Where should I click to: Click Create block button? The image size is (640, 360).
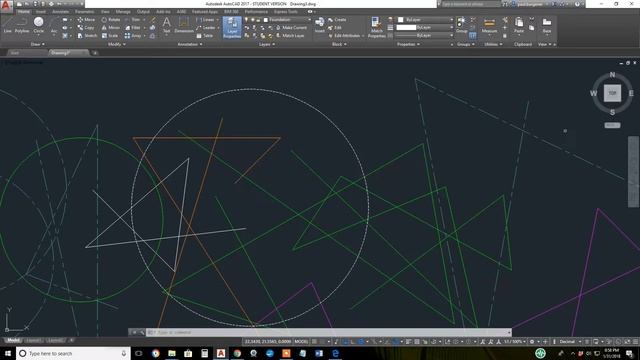tap(337, 20)
